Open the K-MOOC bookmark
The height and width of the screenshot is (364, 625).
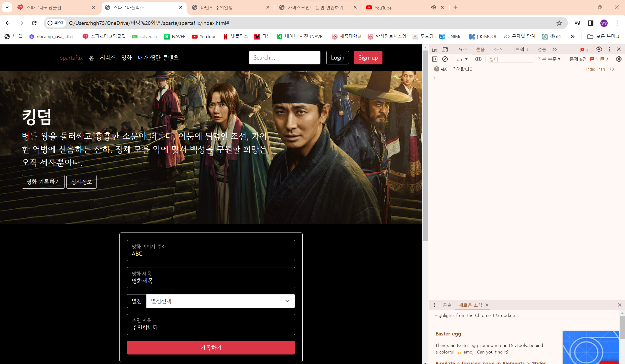coord(483,36)
